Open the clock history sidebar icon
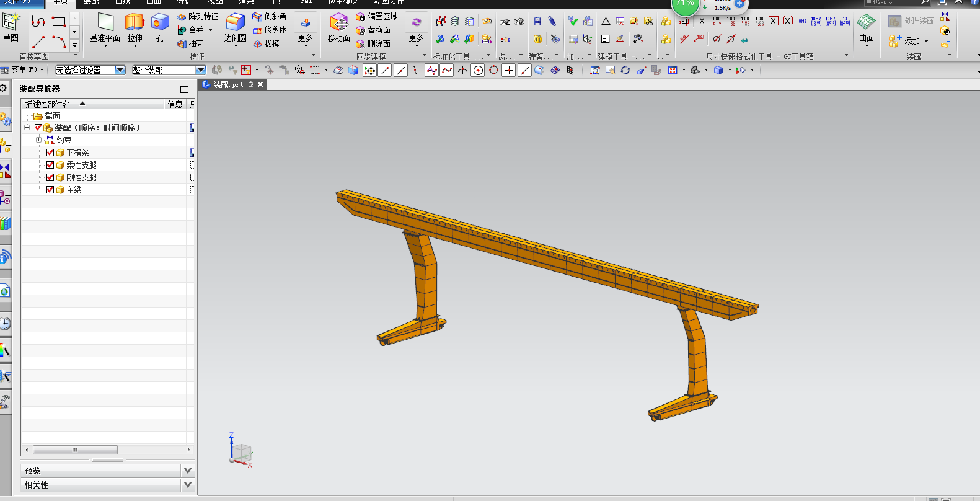This screenshot has width=980, height=501. coord(5,323)
